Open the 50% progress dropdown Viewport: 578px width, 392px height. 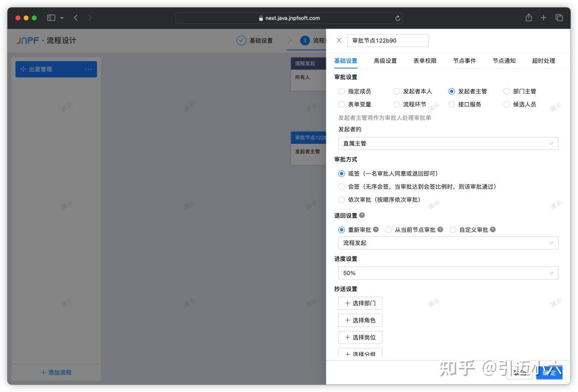click(x=447, y=273)
